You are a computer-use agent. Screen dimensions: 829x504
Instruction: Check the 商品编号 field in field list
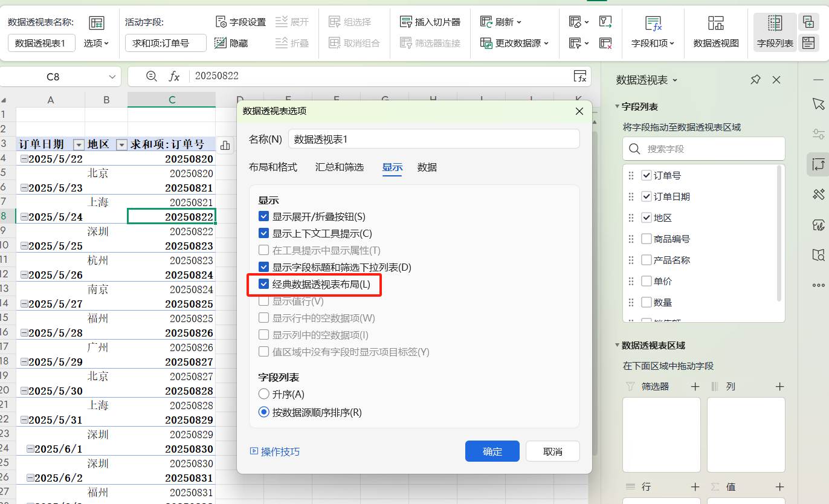[x=648, y=238]
